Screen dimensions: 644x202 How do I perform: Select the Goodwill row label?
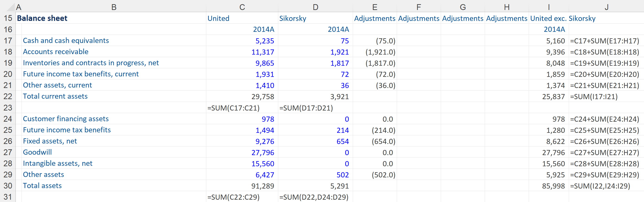37,152
